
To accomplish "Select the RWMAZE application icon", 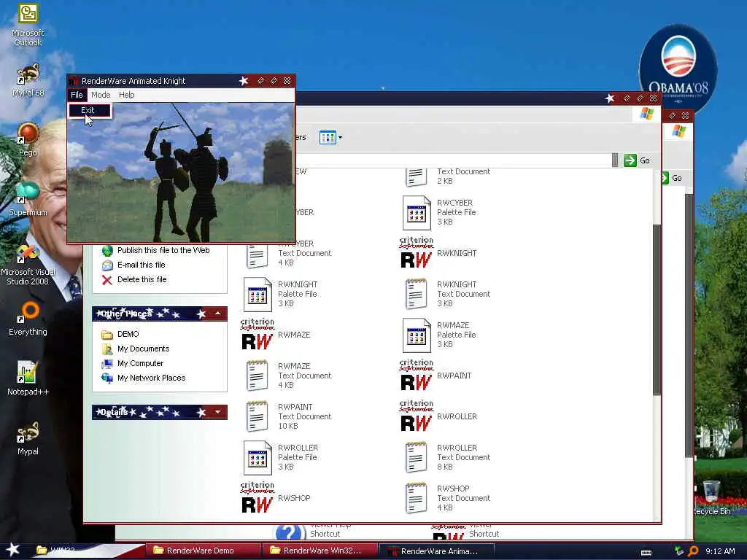I will click(x=258, y=335).
